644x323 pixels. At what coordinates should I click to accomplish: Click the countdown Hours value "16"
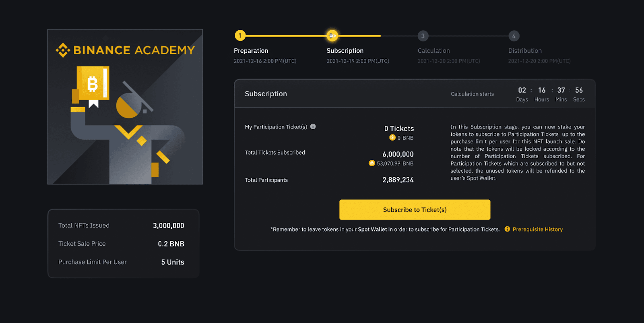coord(542,90)
